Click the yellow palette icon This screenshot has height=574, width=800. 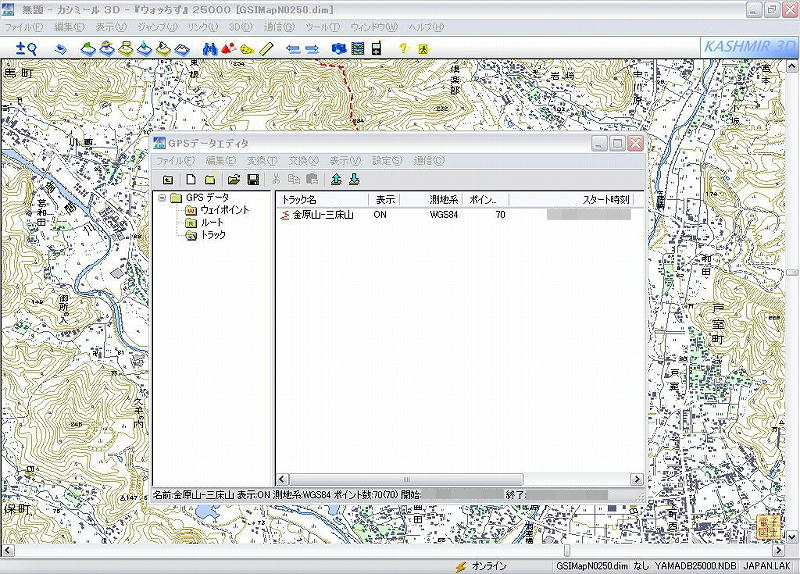click(247, 49)
